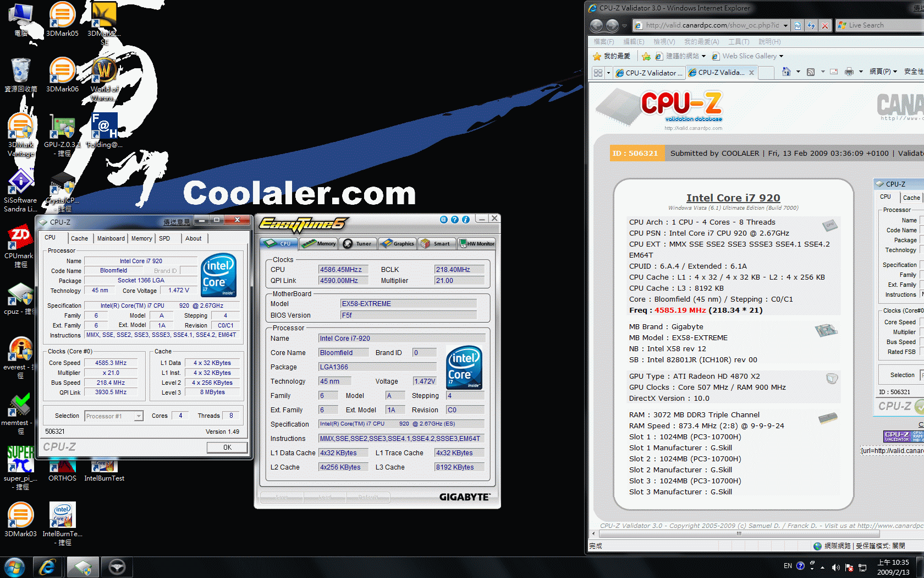
Task: Switch to EasyTune6 Smart tab
Action: 436,243
